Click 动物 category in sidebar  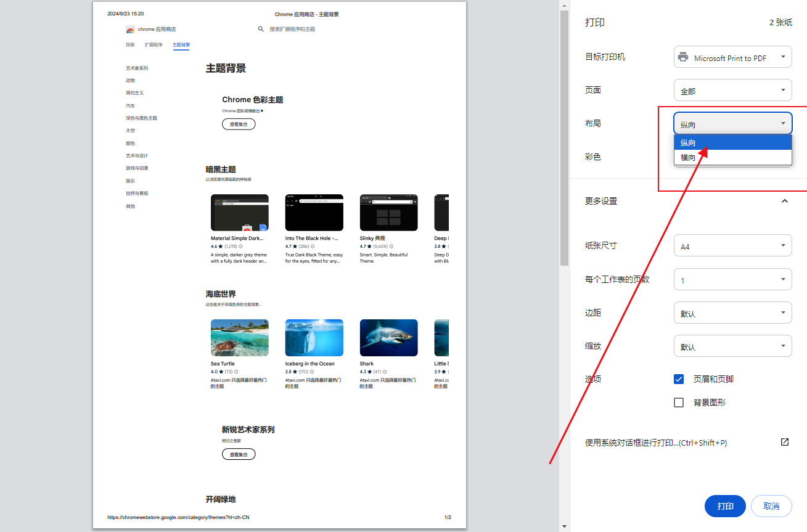[130, 81]
